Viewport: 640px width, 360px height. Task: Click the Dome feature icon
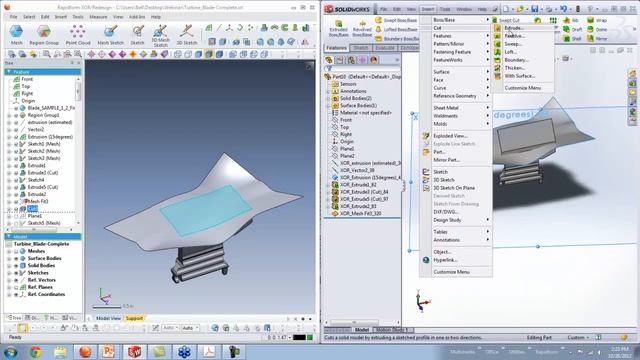coord(597,29)
